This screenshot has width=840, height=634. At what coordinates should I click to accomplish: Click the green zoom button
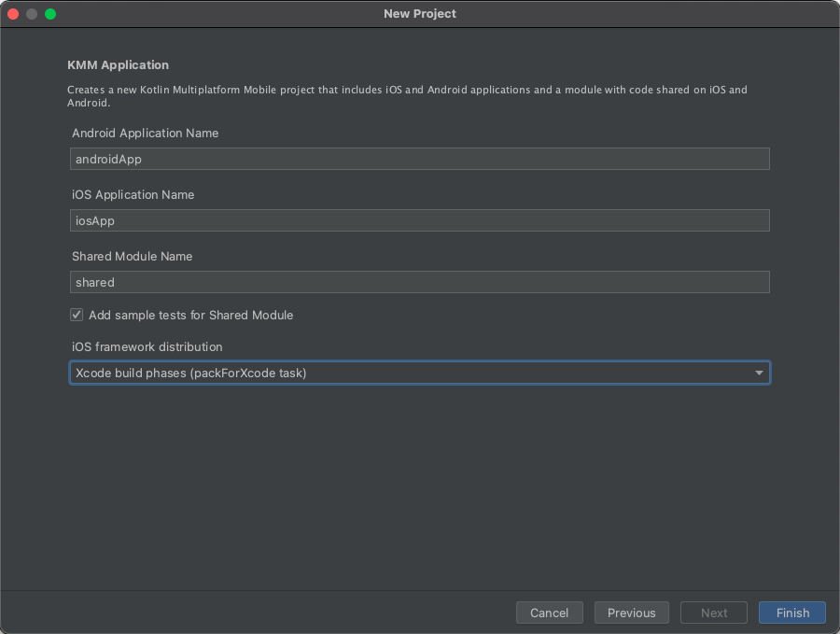(x=51, y=14)
